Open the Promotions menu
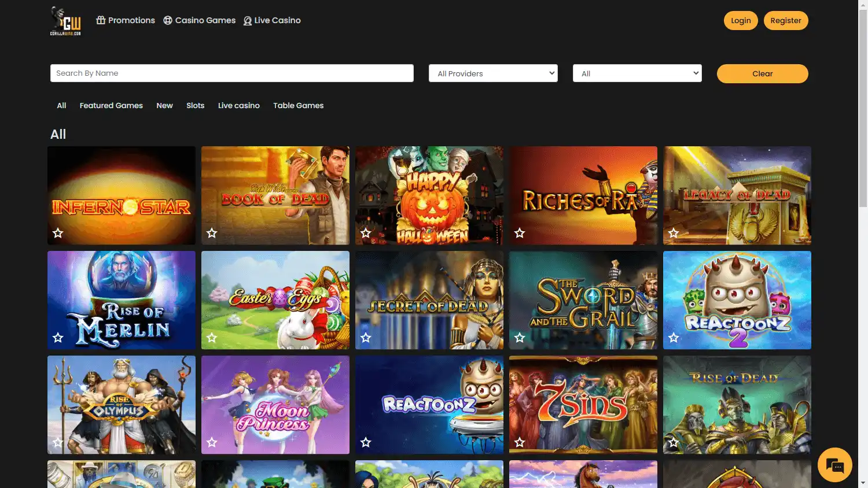The image size is (868, 488). pos(126,20)
